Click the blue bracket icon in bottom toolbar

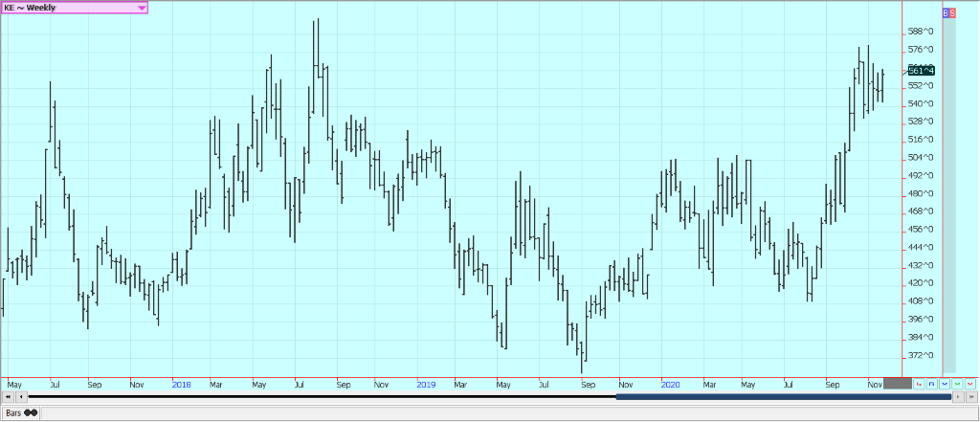(x=932, y=384)
